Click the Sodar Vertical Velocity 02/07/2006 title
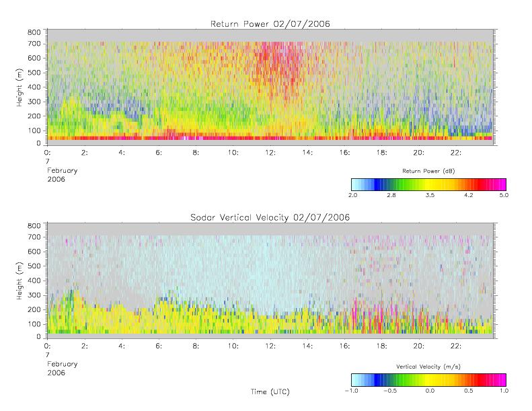Image resolution: width=532 pixels, height=411 pixels. 270,217
